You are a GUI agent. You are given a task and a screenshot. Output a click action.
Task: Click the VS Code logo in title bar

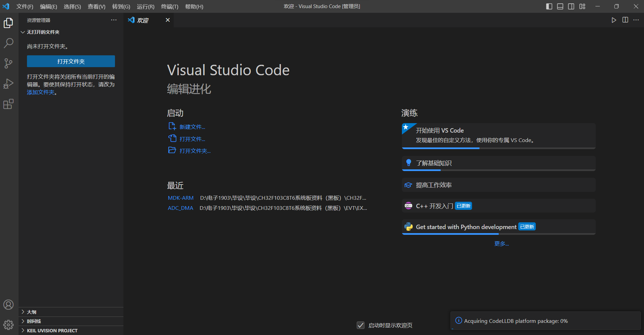click(x=6, y=6)
